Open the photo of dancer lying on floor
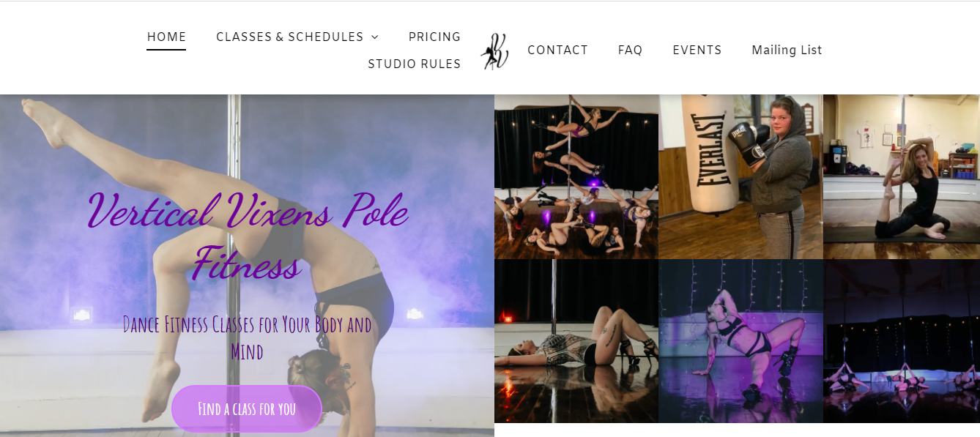 (576, 341)
